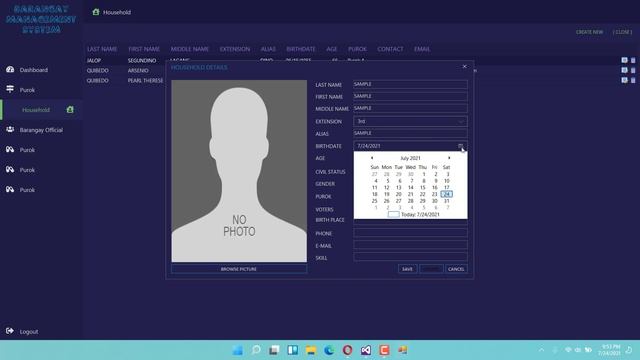640x360 pixels.
Task: Click the taskbar clock
Action: [610, 350]
